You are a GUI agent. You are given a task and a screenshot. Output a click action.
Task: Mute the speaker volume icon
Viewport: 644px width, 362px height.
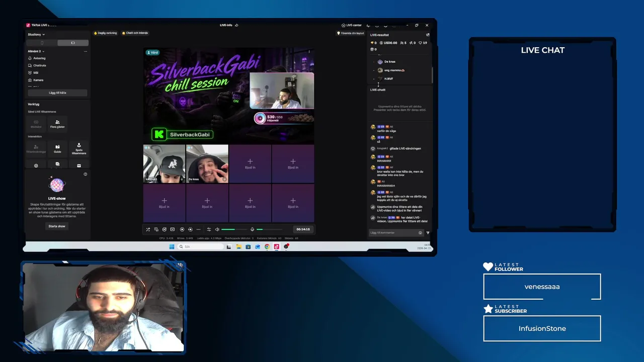pyautogui.click(x=217, y=229)
